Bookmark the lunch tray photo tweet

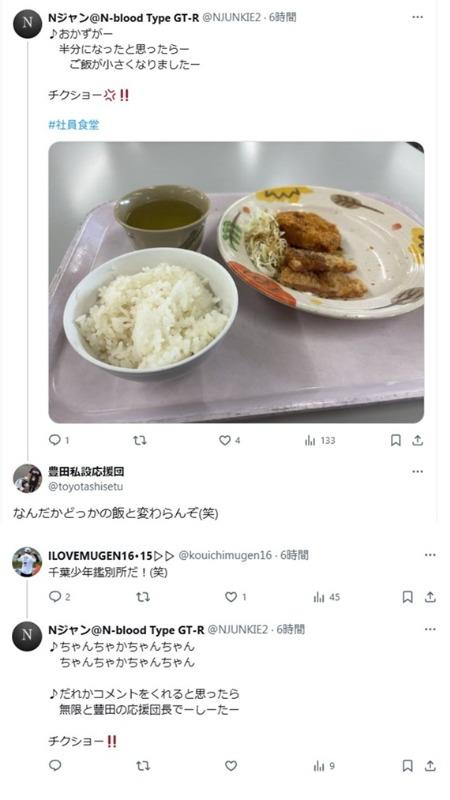[395, 440]
